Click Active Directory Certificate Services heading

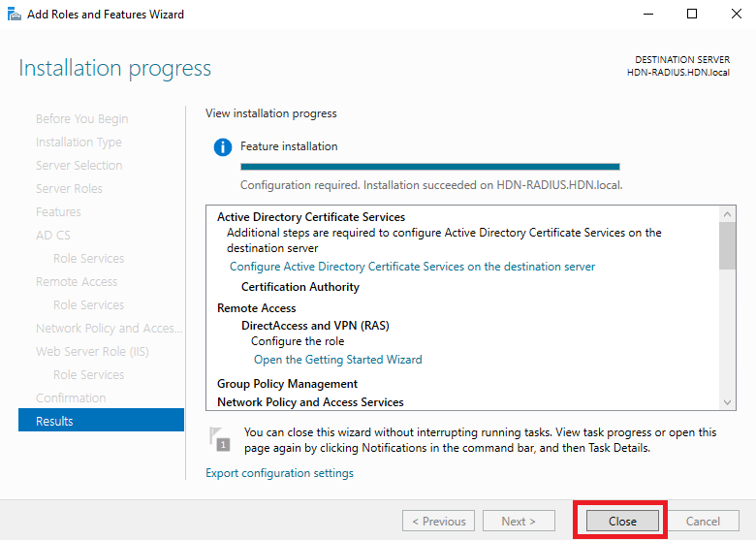pyautogui.click(x=311, y=217)
